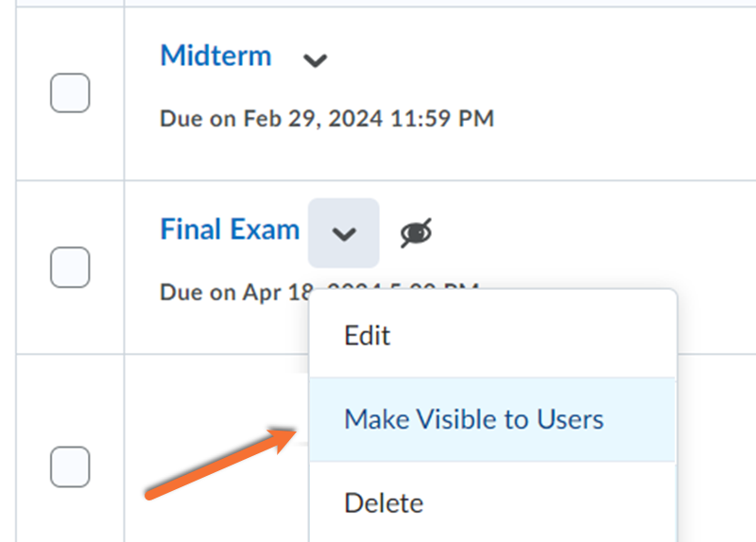
Task: Select Make Visible to Users
Action: tap(473, 419)
